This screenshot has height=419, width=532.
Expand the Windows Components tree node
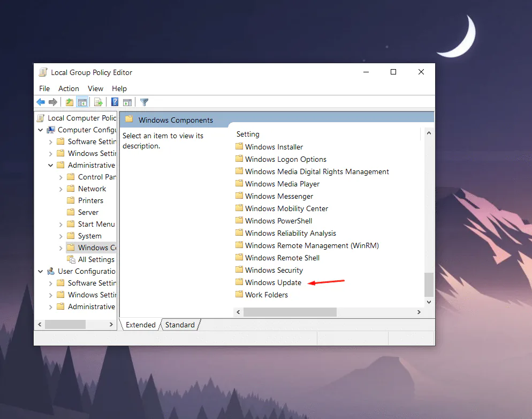click(x=60, y=248)
